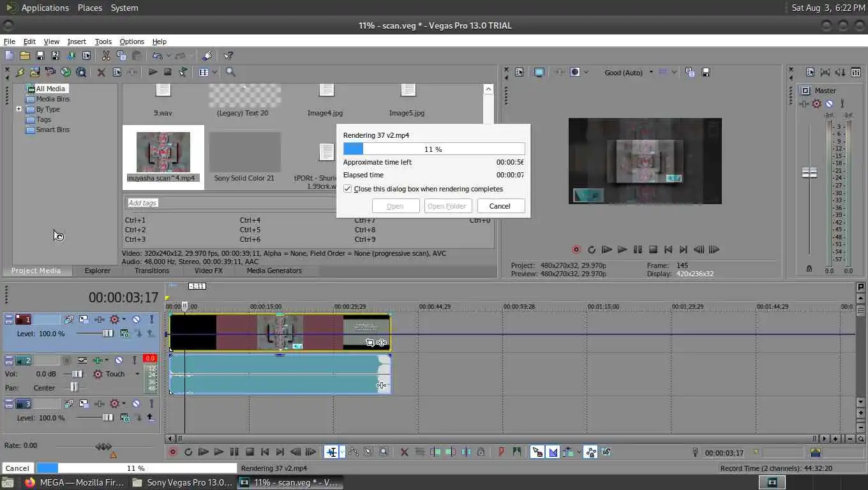Viewport: 868px width, 490px height.
Task: Click the Event Pan/Crop icon on video clip
Action: [370, 343]
